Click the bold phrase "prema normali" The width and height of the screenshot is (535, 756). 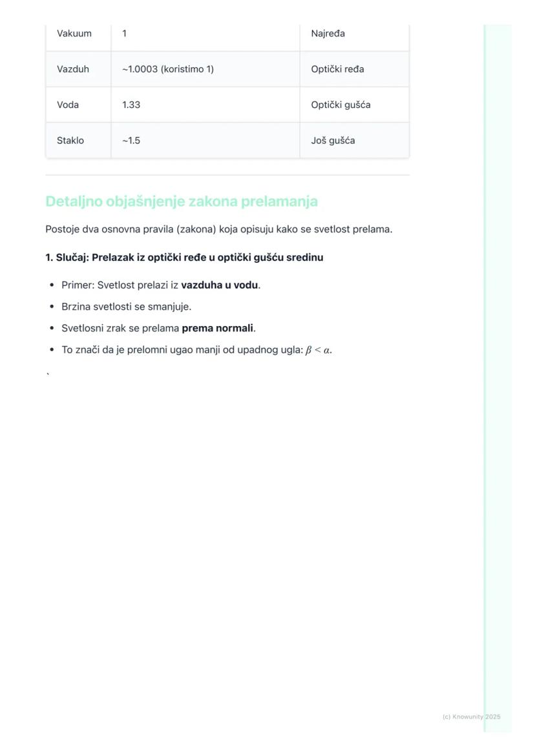[x=217, y=328]
